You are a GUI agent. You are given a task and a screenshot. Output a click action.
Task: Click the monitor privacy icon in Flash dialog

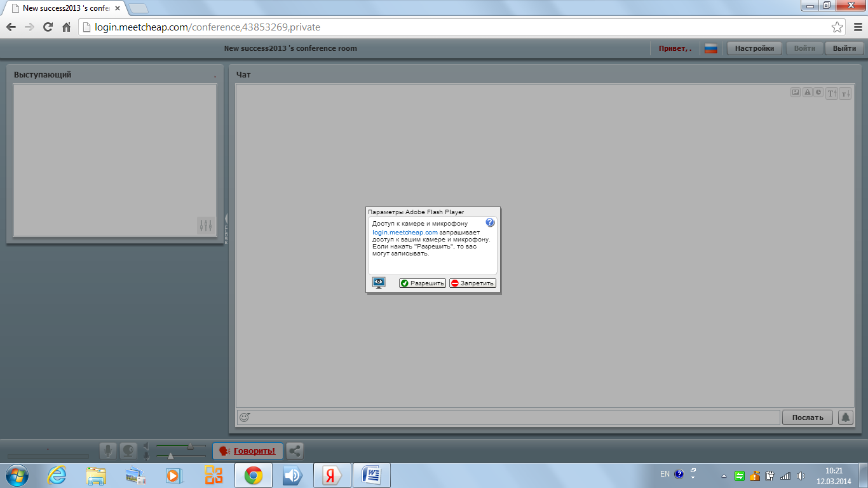point(379,283)
